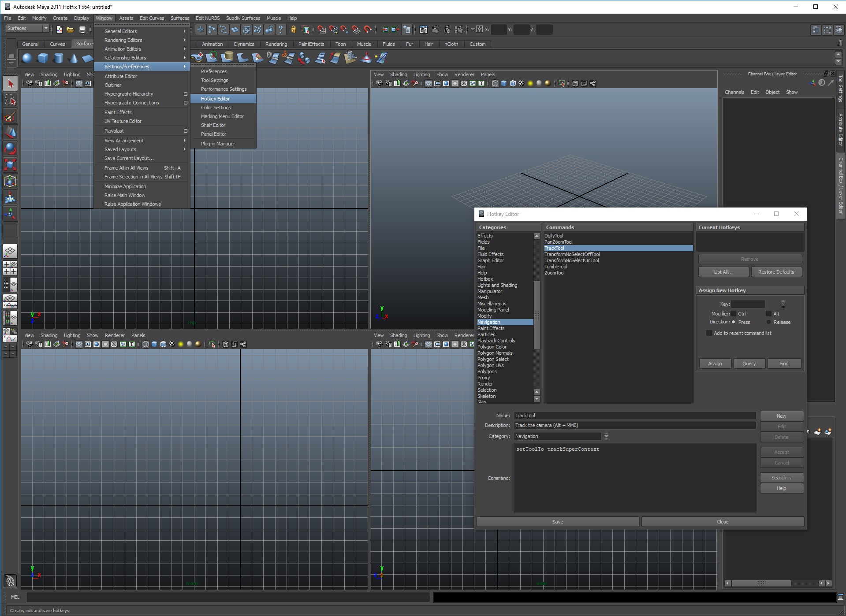Check Add to recent command list
Image resolution: width=846 pixels, height=616 pixels.
pos(709,333)
